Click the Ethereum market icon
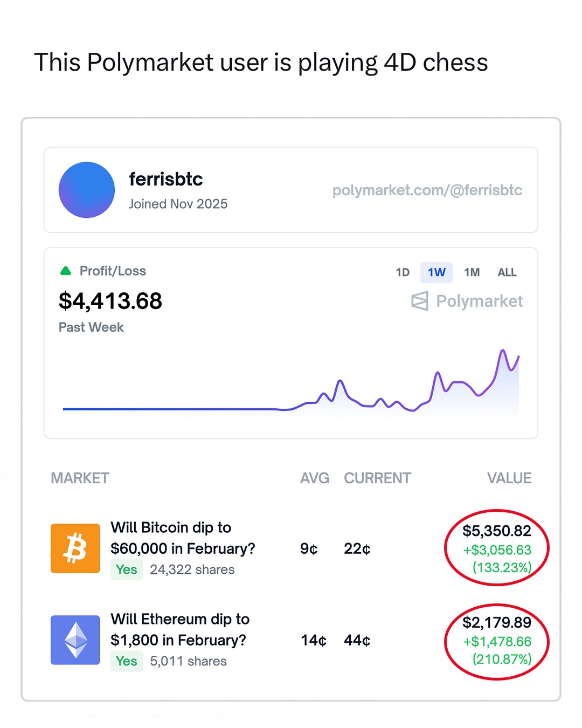 coord(75,640)
